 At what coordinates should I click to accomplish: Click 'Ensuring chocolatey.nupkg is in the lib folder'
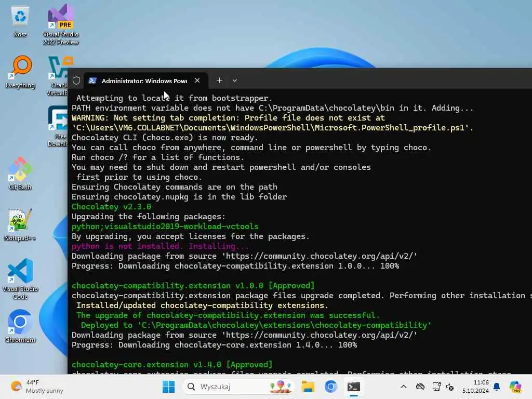tap(179, 197)
